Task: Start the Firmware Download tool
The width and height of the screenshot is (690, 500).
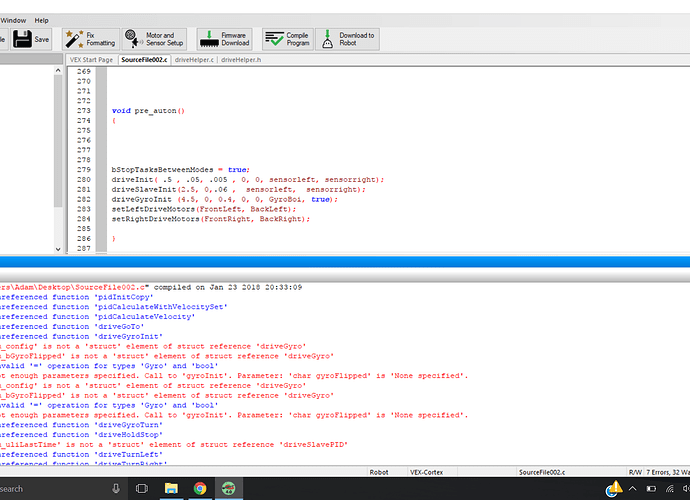Action: [224, 39]
